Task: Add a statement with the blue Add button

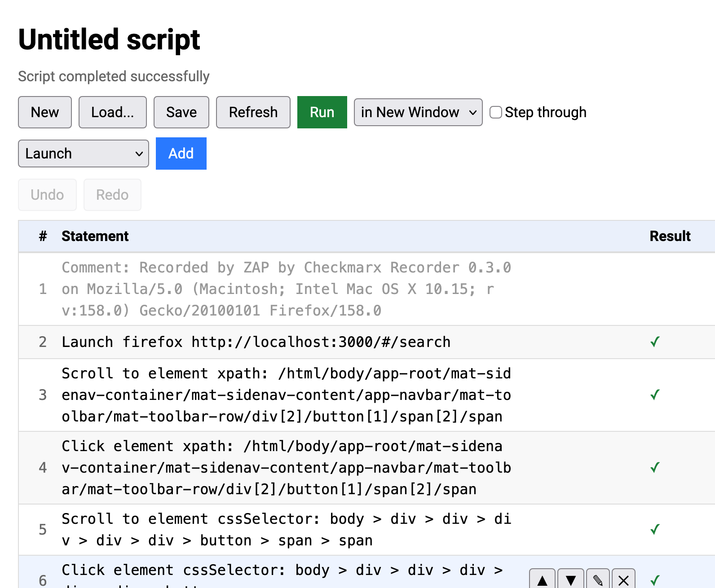Action: click(181, 154)
